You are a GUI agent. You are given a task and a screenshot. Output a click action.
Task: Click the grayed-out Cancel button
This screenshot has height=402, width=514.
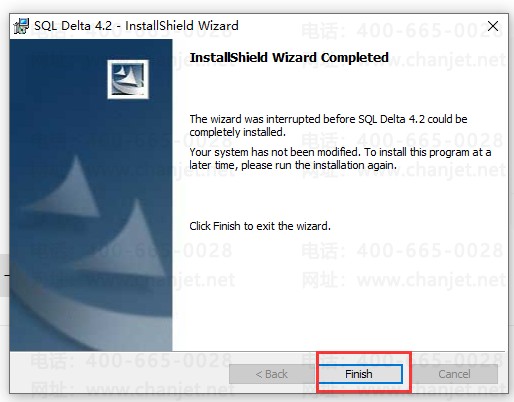tap(454, 374)
